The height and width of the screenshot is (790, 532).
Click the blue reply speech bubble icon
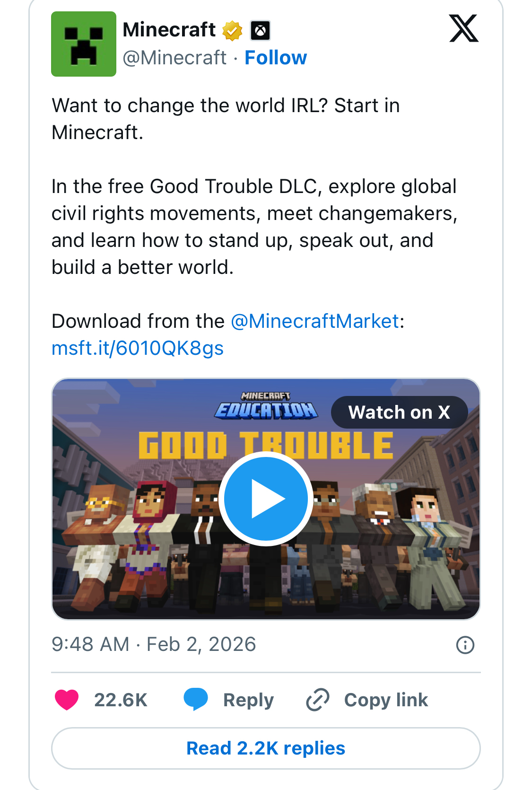196,699
